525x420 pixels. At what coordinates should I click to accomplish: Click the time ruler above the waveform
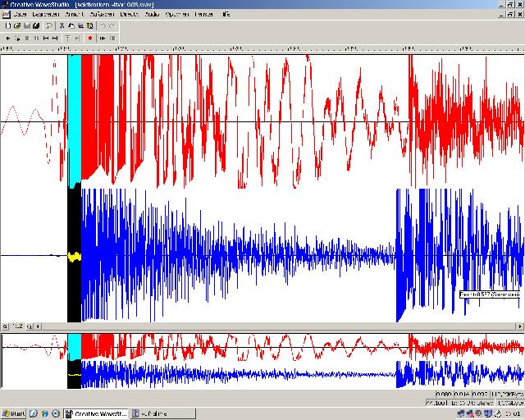coord(262,49)
